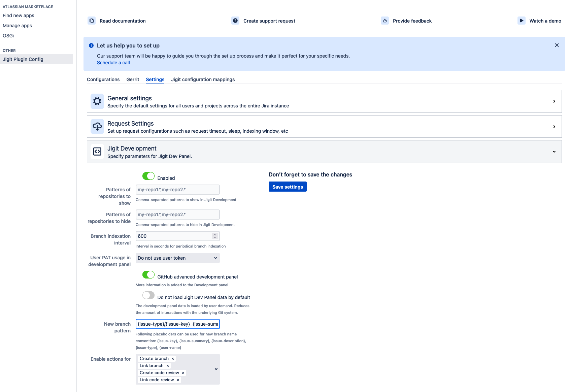Image resolution: width=569 pixels, height=392 pixels.
Task: Disable the Jigit Development Enabled toggle
Action: pyautogui.click(x=148, y=176)
